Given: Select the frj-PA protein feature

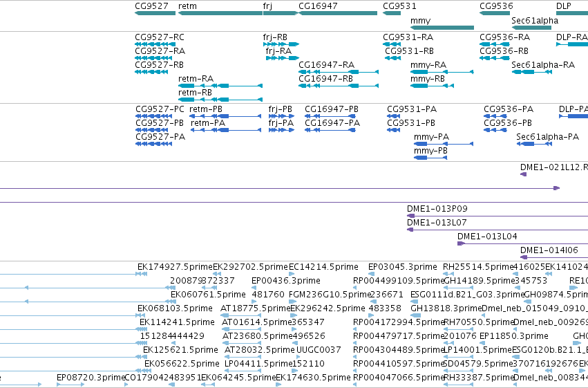Looking at the screenshot, I should pyautogui.click(x=281, y=130).
